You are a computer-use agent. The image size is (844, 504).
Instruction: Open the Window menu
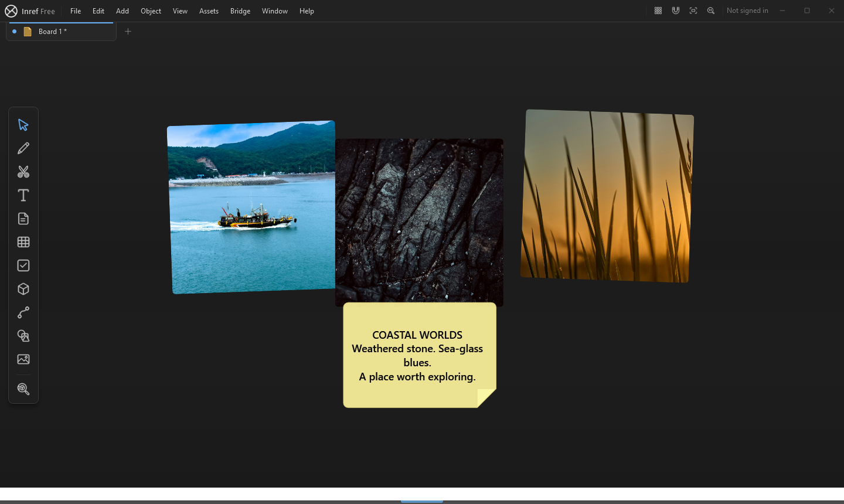coord(275,11)
